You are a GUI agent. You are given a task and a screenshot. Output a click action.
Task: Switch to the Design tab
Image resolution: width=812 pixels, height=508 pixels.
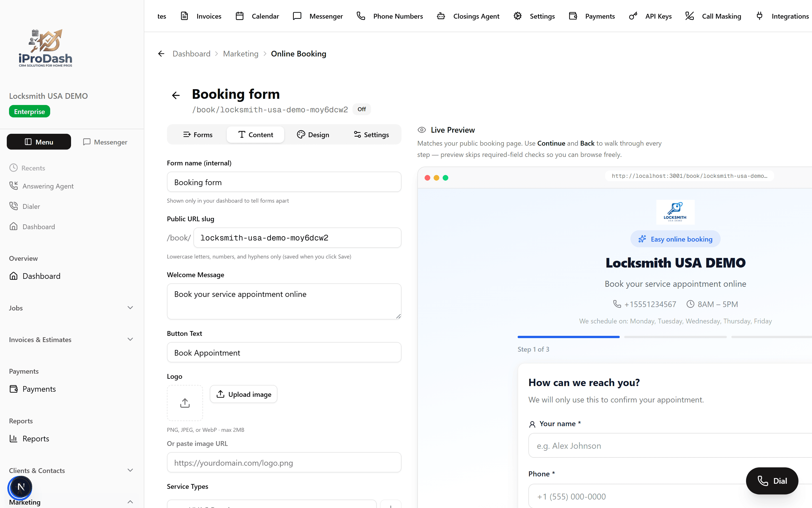313,134
